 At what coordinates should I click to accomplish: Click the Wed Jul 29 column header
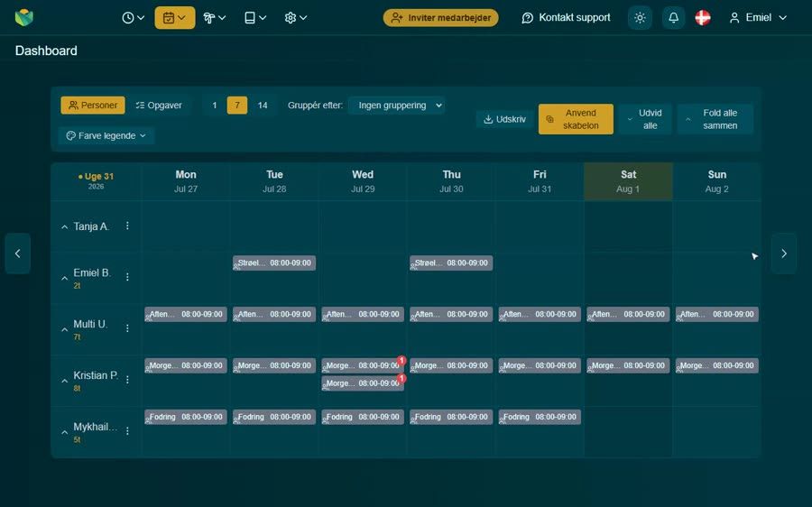click(363, 181)
